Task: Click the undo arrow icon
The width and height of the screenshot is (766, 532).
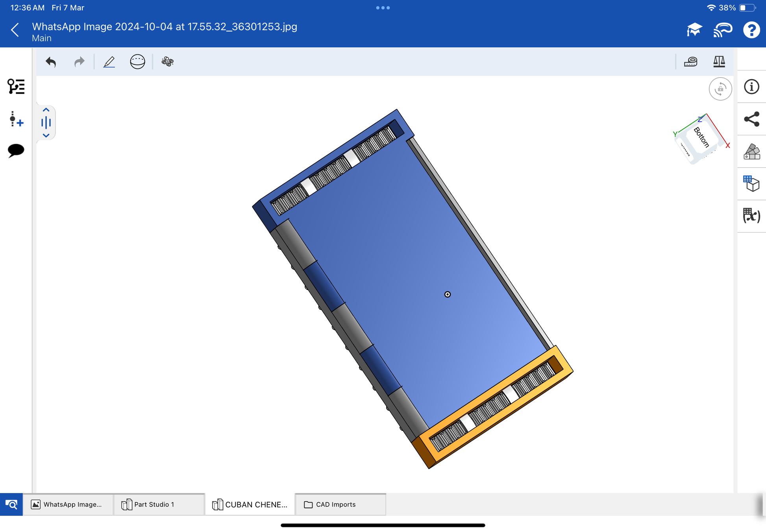Action: pyautogui.click(x=51, y=62)
